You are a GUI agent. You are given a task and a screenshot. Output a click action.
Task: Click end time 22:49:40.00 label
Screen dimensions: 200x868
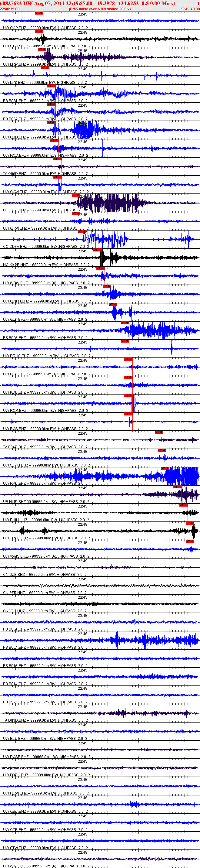[190, 9]
